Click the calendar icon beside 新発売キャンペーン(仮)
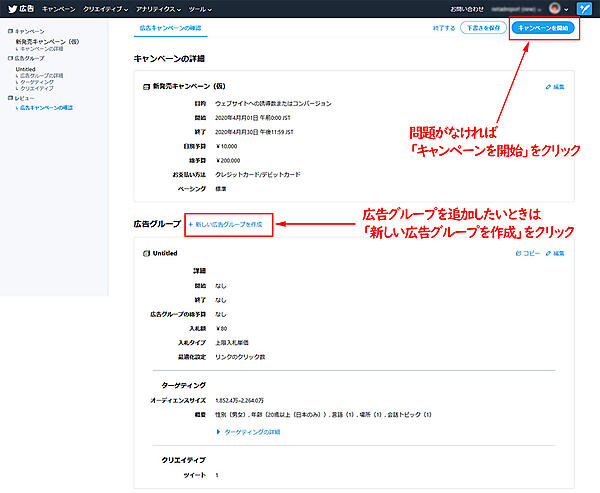 [146, 88]
